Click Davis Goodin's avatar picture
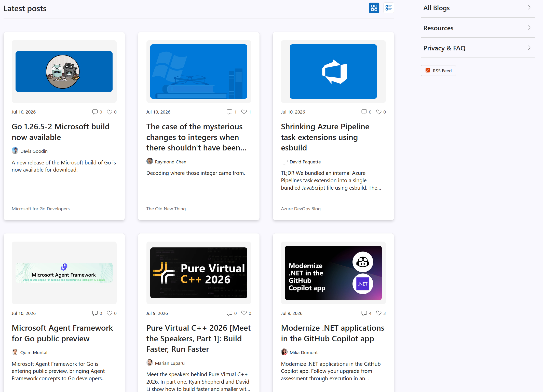This screenshot has width=543, height=392. (x=15, y=151)
